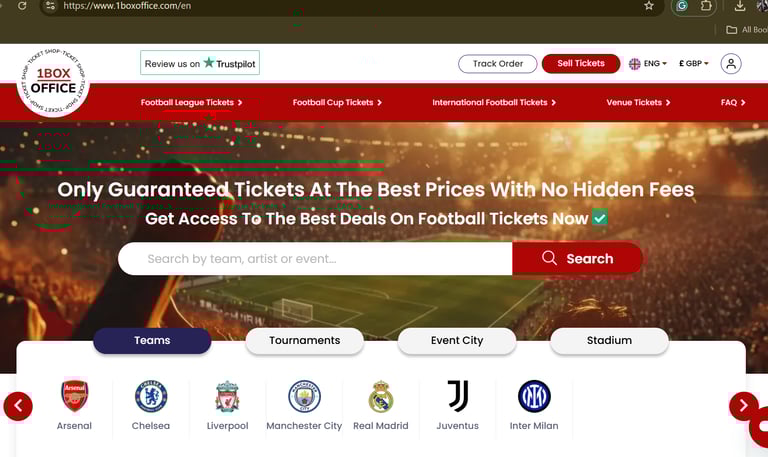Open the ENG language dropdown
Image resolution: width=768 pixels, height=457 pixels.
tap(648, 64)
